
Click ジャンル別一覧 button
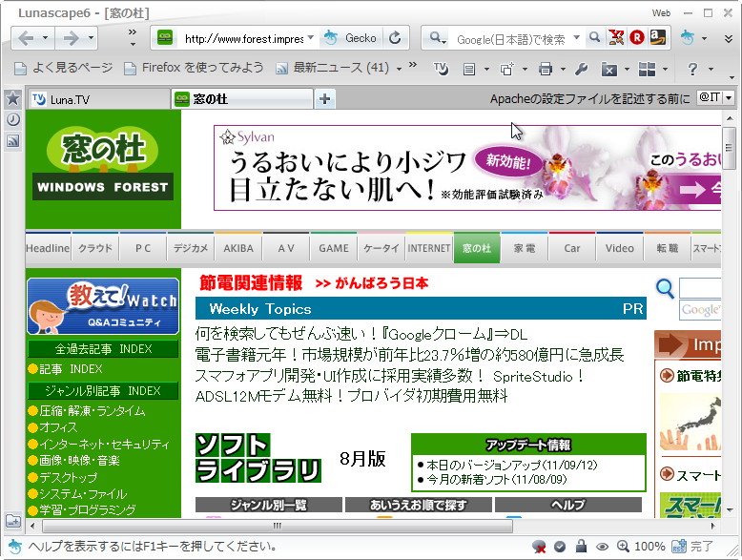[268, 505]
